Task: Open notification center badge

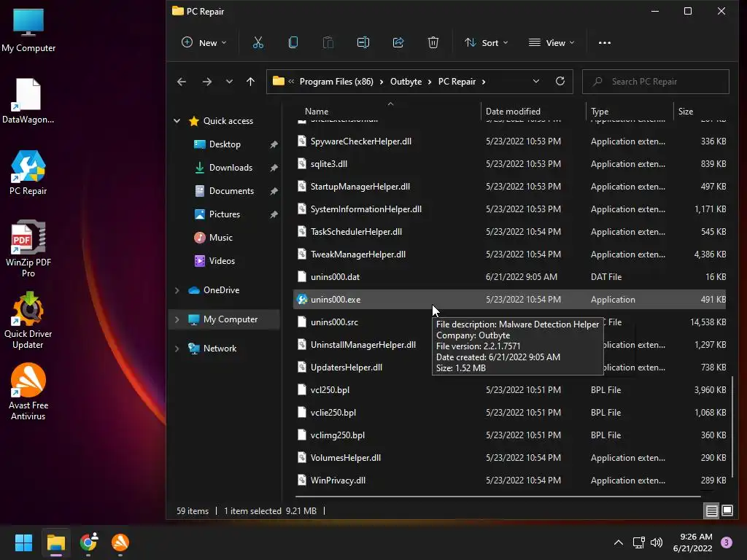Action: [727, 542]
